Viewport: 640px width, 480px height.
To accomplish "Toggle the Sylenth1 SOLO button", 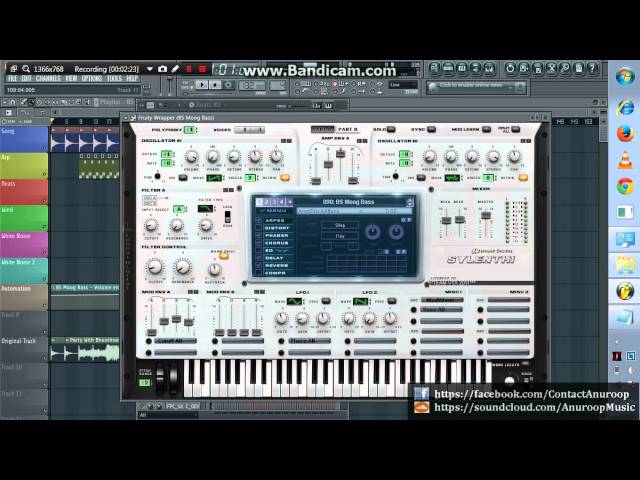I will click(x=391, y=129).
